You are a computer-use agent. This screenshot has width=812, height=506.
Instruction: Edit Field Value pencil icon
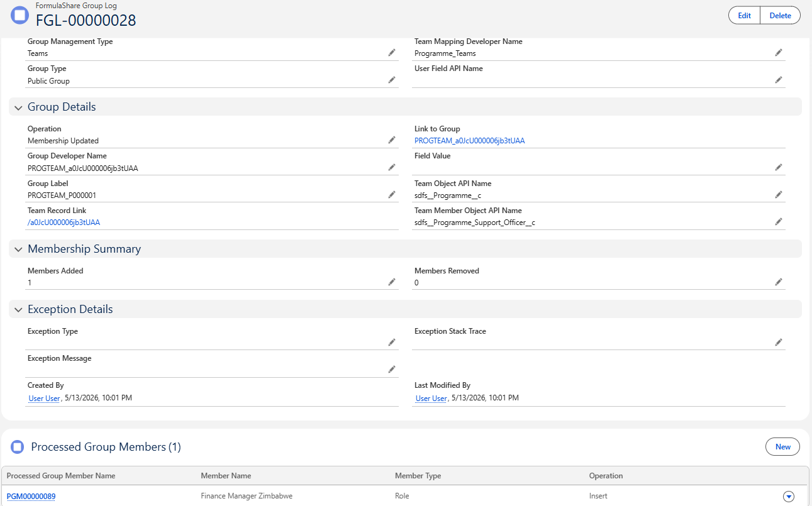(779, 167)
